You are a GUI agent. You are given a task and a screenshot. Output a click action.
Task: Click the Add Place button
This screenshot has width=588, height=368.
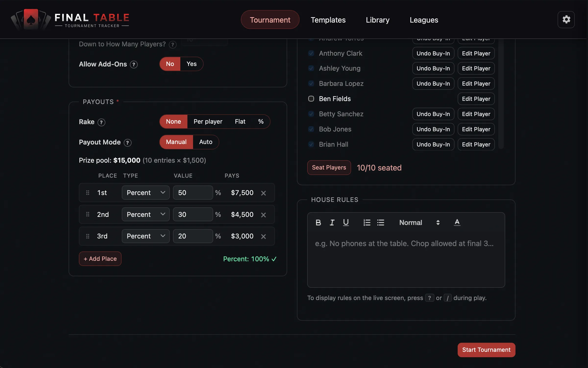(100, 259)
